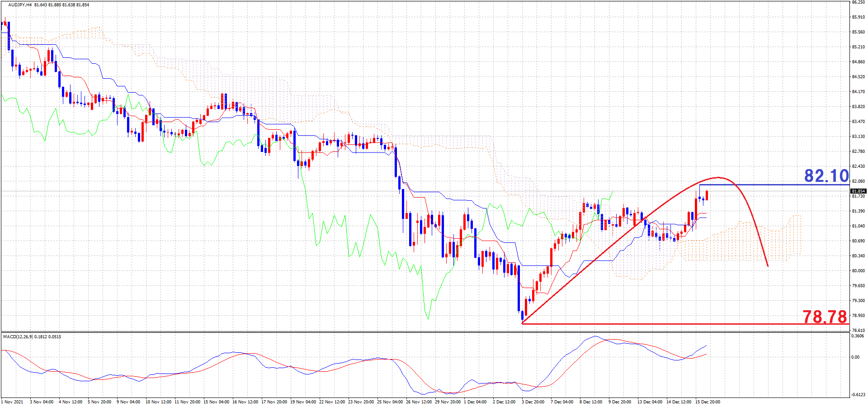Click the 15 Dec 20:00 date label
868x407 pixels.
[708, 402]
